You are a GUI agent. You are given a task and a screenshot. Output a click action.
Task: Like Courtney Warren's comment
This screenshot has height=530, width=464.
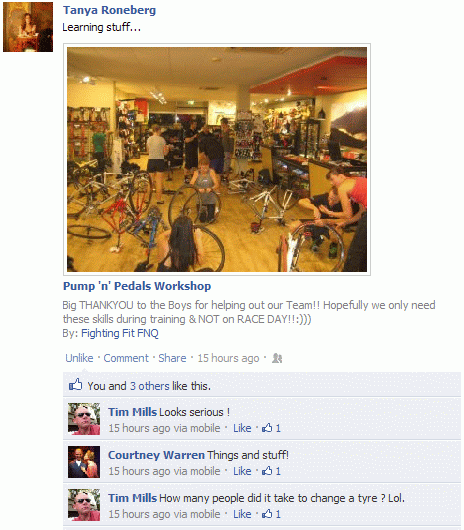pyautogui.click(x=242, y=471)
